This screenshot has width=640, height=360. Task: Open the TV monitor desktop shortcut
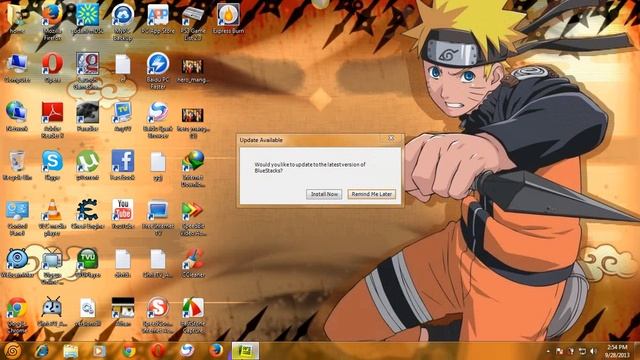coord(122,116)
